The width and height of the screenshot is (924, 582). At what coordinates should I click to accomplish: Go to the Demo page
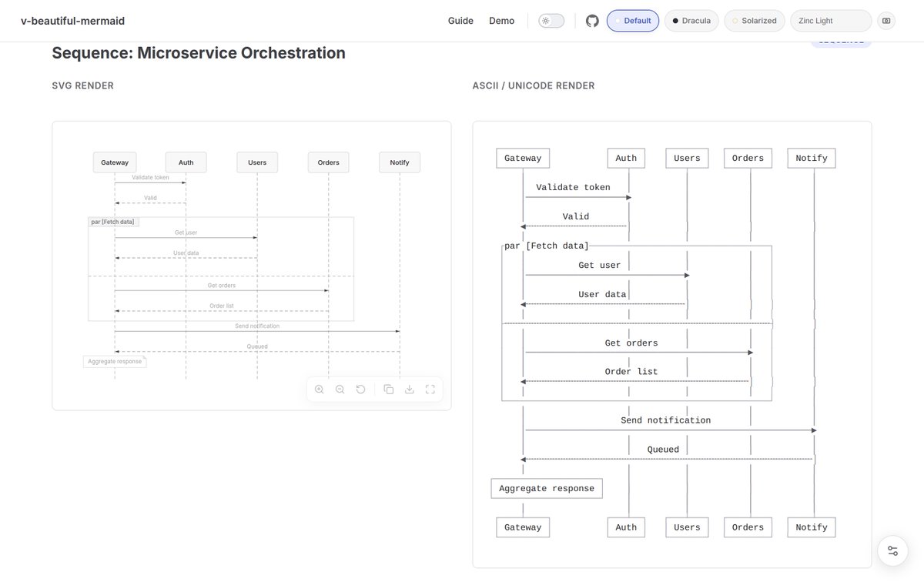501,21
